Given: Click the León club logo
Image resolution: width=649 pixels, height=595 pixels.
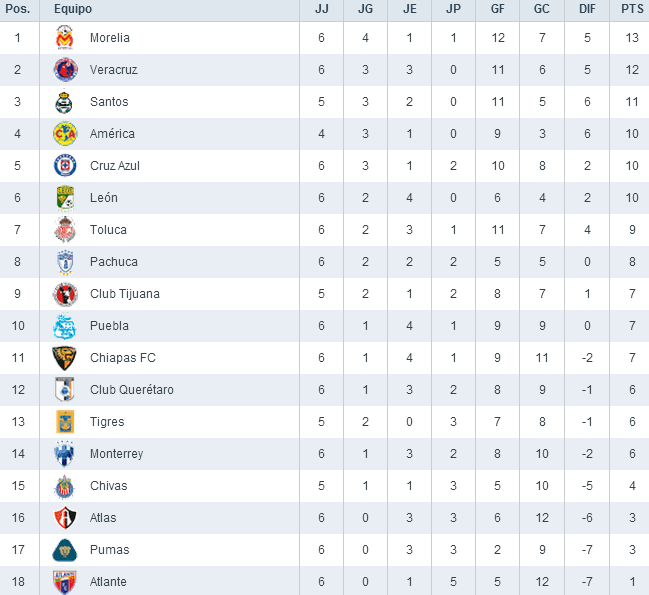Looking at the screenshot, I should (65, 198).
